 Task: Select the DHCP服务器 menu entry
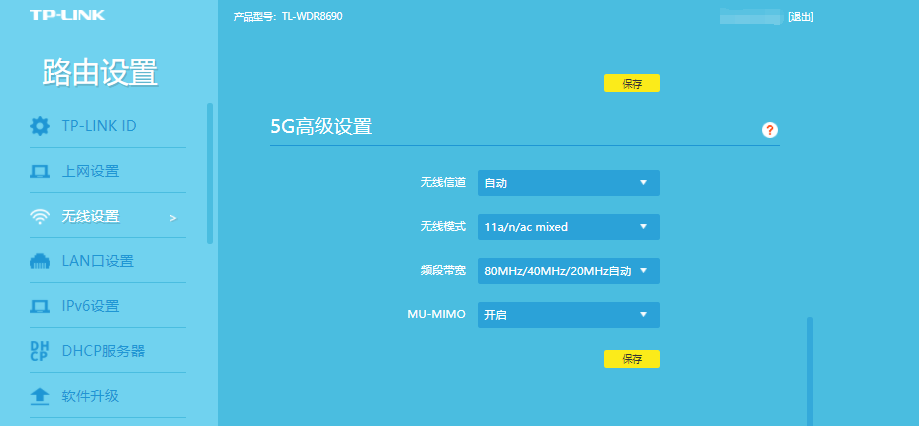click(x=103, y=351)
